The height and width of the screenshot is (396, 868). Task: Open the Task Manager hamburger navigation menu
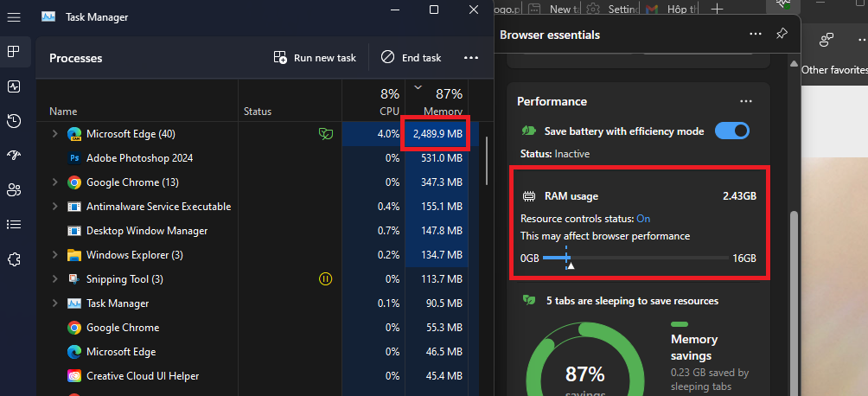14,17
